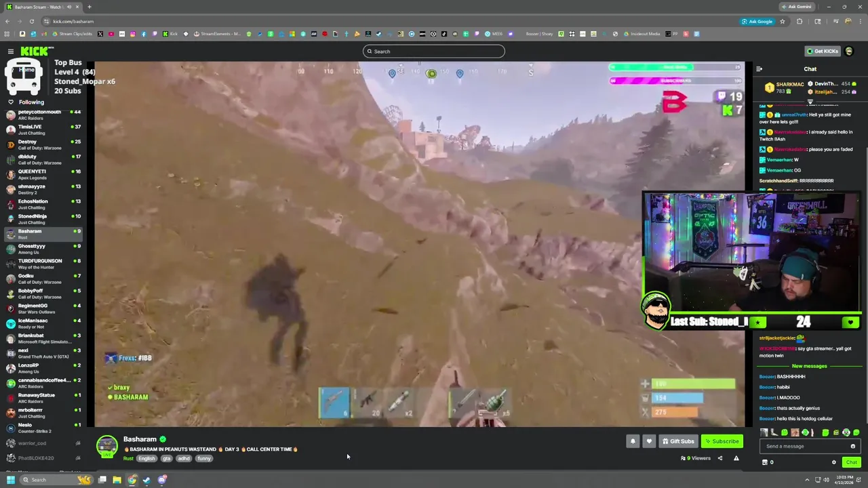Open Windows Start menu
Screen dimensions: 868x488
click(x=10, y=480)
